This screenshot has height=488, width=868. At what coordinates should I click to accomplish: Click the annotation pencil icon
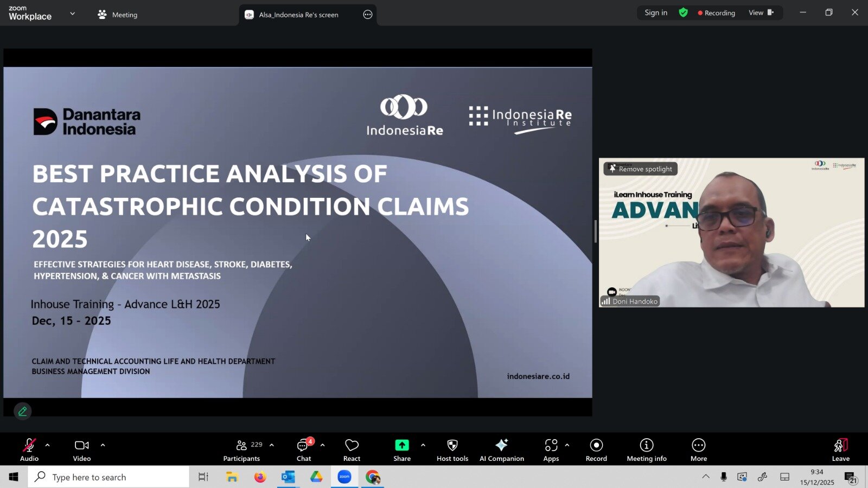point(22,412)
